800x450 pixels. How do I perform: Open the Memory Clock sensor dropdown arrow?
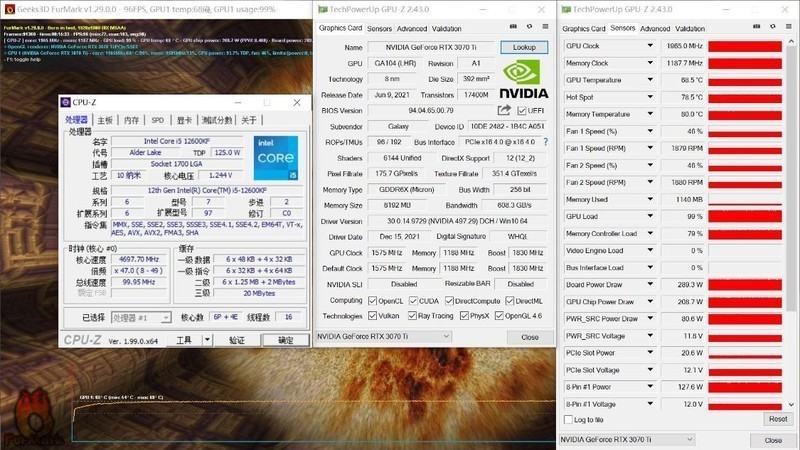(650, 63)
